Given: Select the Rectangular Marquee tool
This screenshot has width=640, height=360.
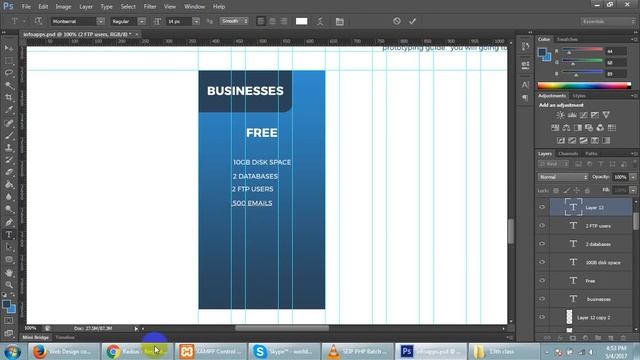Looking at the screenshot, I should 9,61.
